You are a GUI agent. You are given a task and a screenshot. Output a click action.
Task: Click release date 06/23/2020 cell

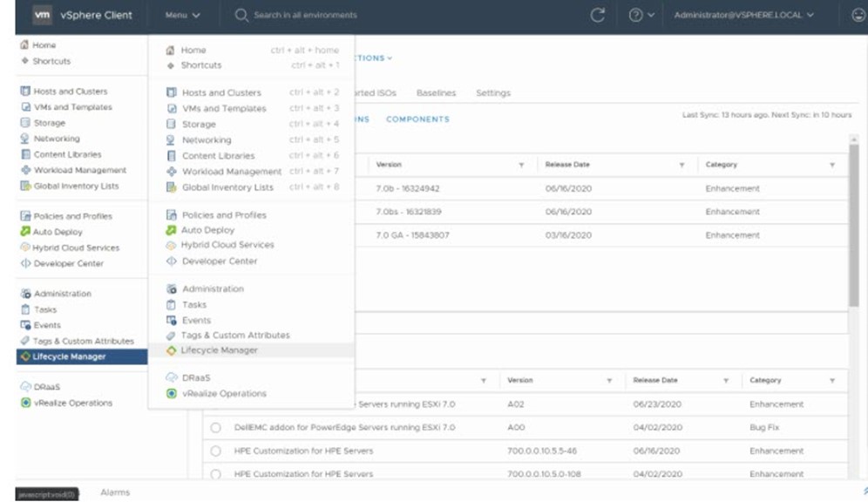[657, 404]
